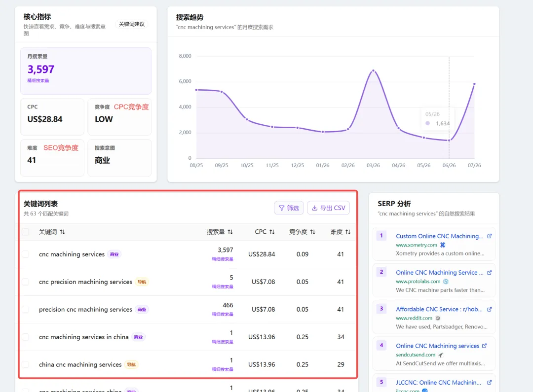This screenshot has height=392, width=533.
Task: Check 'china cnc machining services' row checkbox
Action: pos(25,364)
